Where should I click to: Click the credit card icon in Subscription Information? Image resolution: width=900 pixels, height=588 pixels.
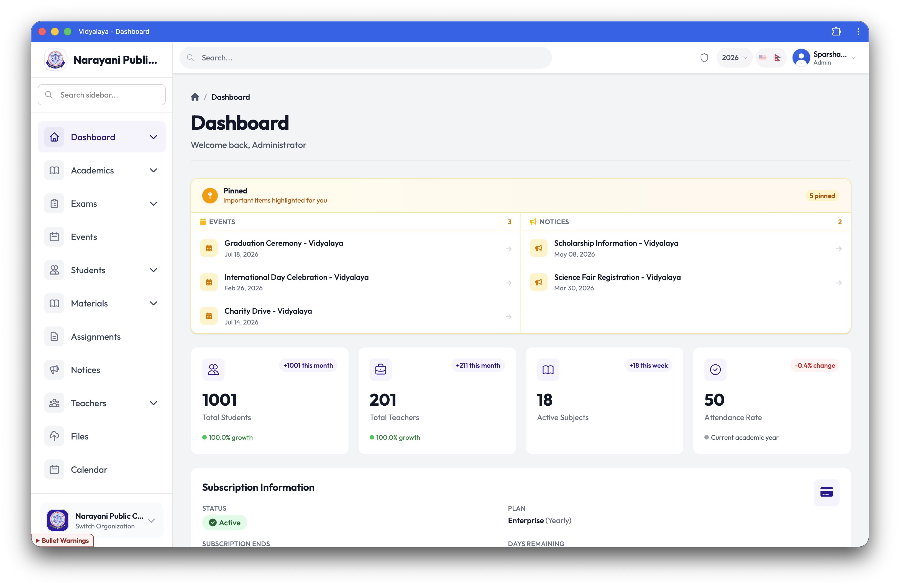coord(827,492)
